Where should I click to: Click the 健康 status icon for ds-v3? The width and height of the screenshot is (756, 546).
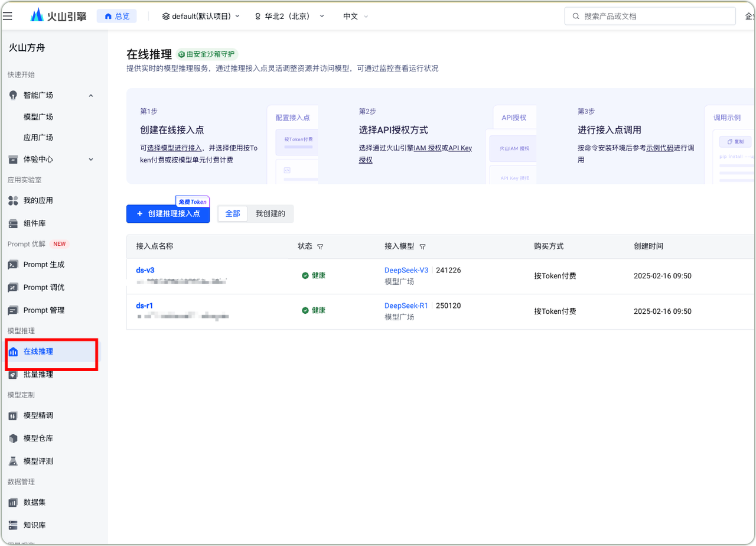click(305, 275)
